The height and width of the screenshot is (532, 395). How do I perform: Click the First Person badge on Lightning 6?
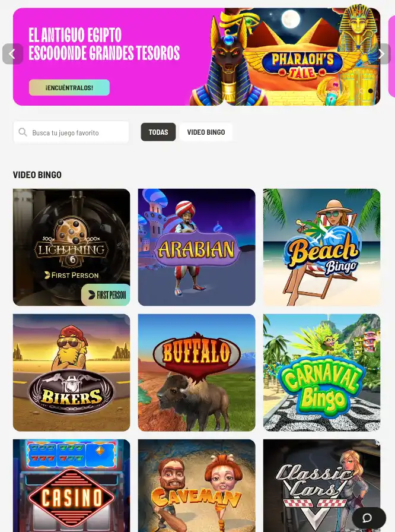(x=106, y=295)
